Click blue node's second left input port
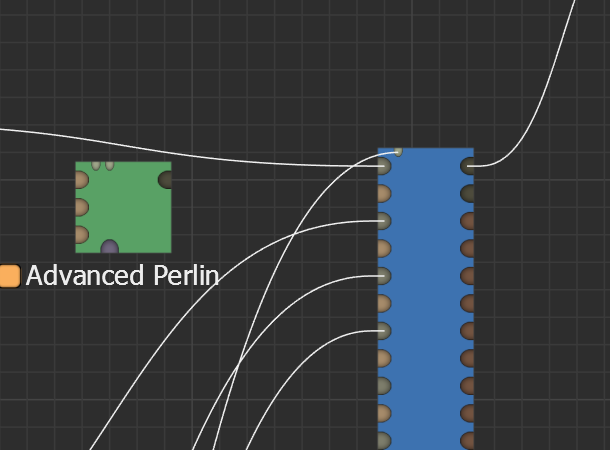The width and height of the screenshot is (610, 450). point(383,193)
